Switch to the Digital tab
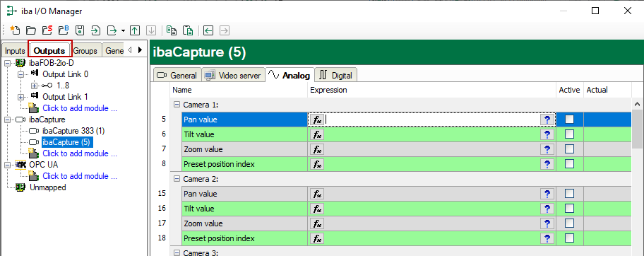Image resolution: width=644 pixels, height=256 pixels. tap(337, 76)
